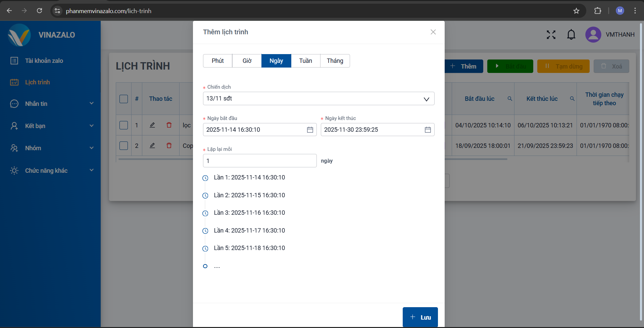Open calendar picker for Ngày bắt đầu
The height and width of the screenshot is (328, 644).
coord(310,130)
